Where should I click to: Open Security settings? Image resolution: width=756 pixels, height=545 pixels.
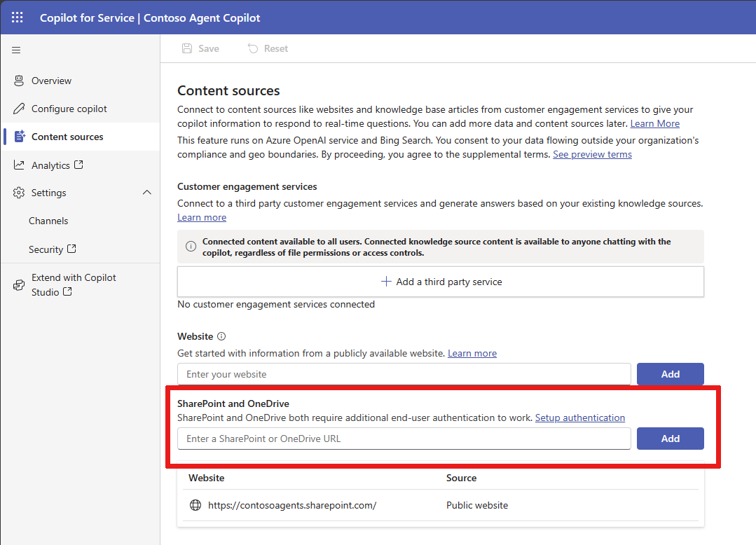pyautogui.click(x=46, y=249)
